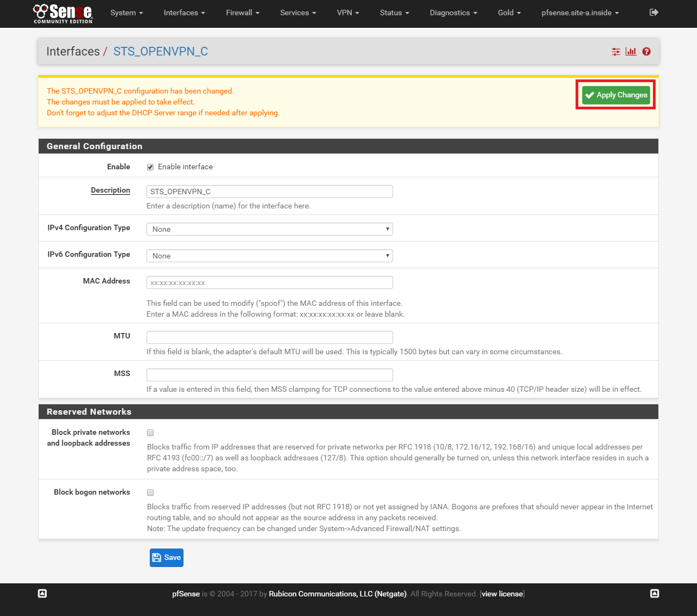
Task: Click the pfSense logo in navbar
Action: [63, 14]
